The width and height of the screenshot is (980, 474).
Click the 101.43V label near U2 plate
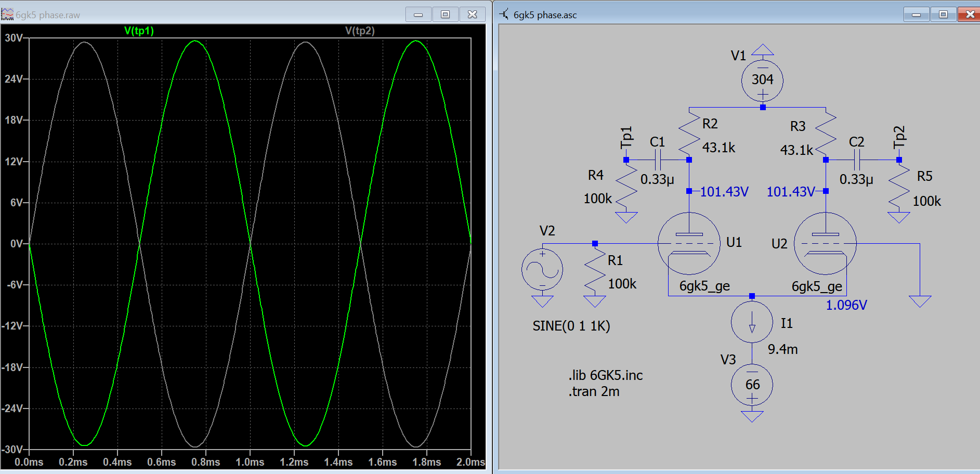(x=791, y=192)
